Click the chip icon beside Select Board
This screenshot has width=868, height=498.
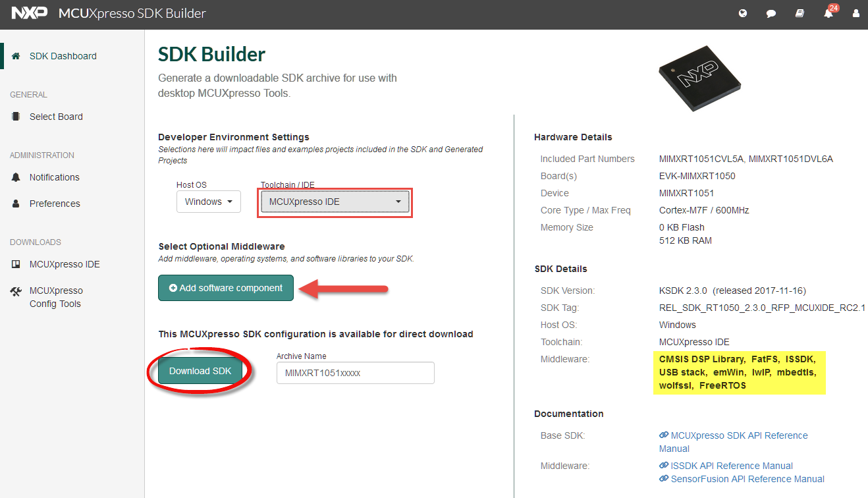16,117
